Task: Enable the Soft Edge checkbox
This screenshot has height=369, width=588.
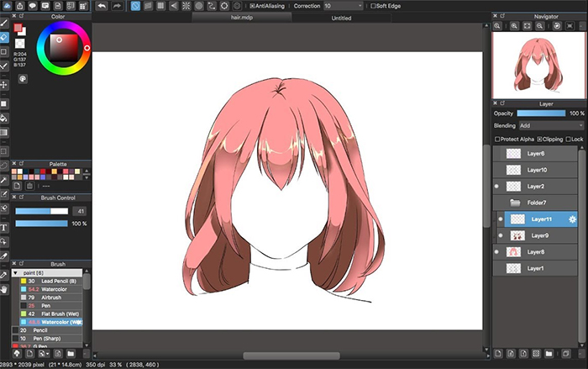Action: click(x=373, y=6)
